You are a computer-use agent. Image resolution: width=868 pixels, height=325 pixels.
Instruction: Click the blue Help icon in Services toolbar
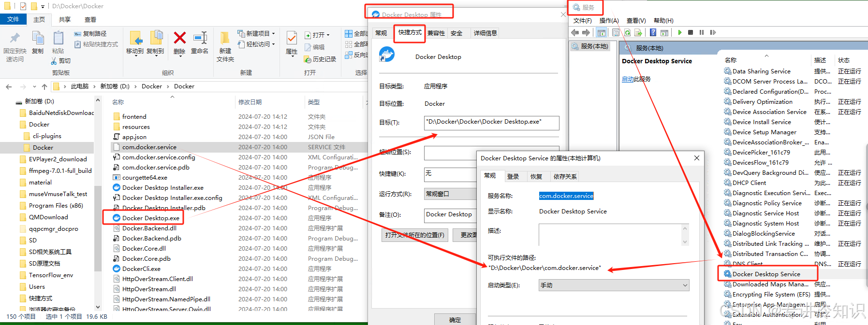coord(653,32)
